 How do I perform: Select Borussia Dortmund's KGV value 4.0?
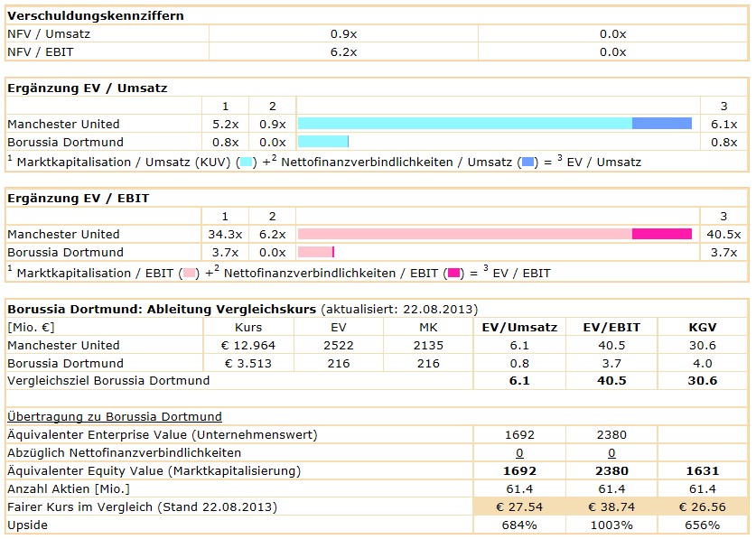pyautogui.click(x=703, y=364)
